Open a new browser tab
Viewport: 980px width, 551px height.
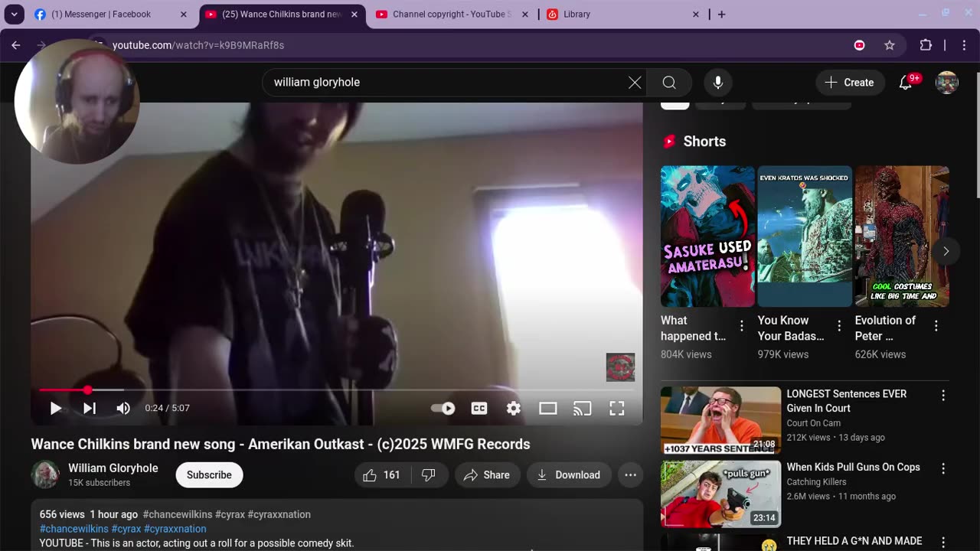click(721, 15)
